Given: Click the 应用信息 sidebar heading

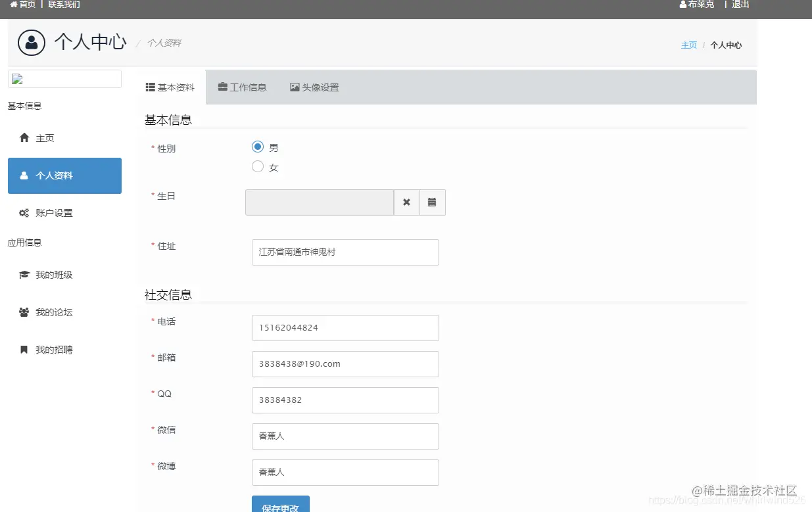Looking at the screenshot, I should tap(24, 243).
